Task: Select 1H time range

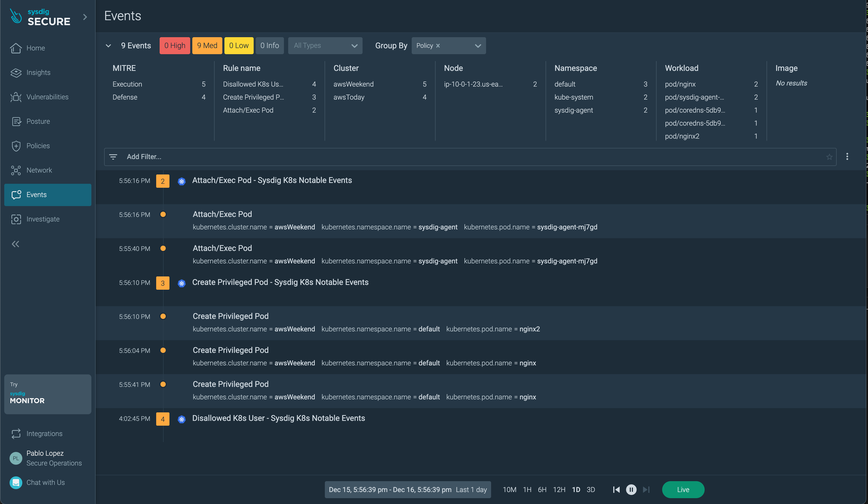Action: tap(527, 490)
